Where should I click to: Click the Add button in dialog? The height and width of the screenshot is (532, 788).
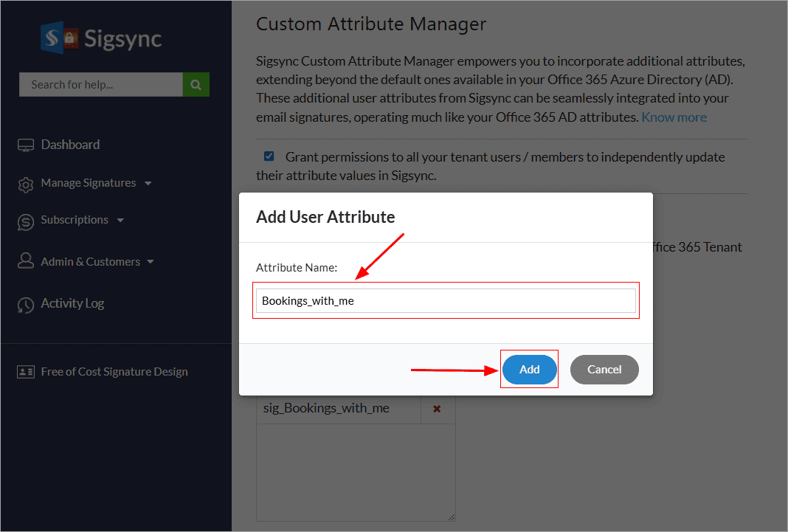[x=529, y=369]
